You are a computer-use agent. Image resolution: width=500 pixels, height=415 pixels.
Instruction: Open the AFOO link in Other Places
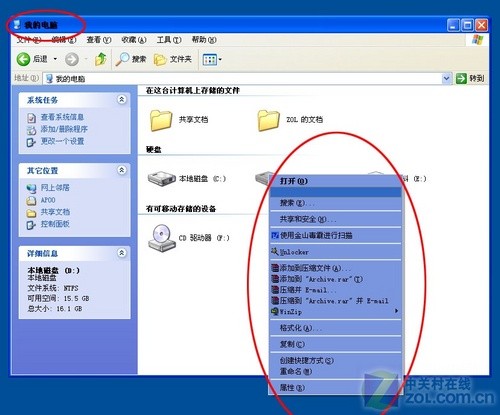point(48,200)
